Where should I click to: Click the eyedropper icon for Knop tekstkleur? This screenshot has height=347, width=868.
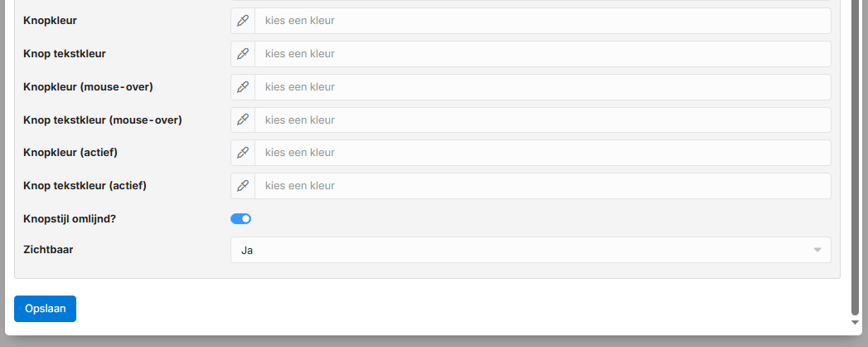pyautogui.click(x=243, y=54)
